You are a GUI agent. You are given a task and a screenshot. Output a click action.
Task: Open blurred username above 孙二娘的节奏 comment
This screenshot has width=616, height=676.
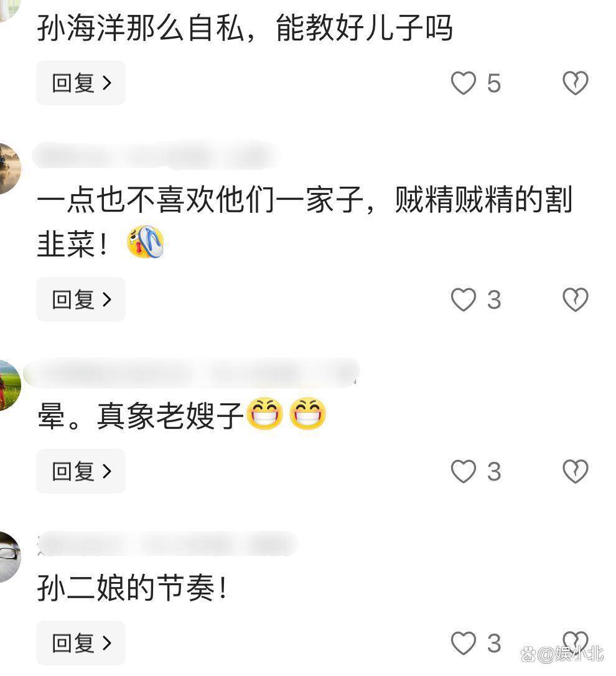(x=167, y=543)
